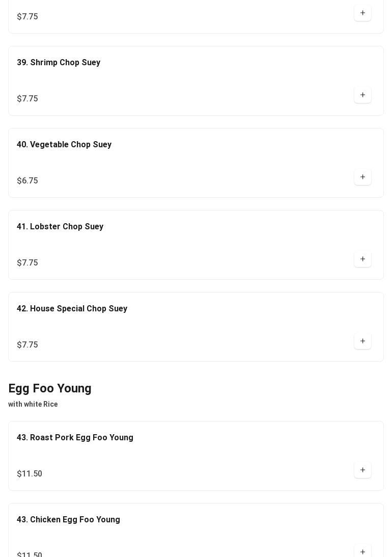Screen dimensions: 392x557
Task: Click the $11.50 price under Roast Pork Egg Foo Young
Action: [x=30, y=474]
